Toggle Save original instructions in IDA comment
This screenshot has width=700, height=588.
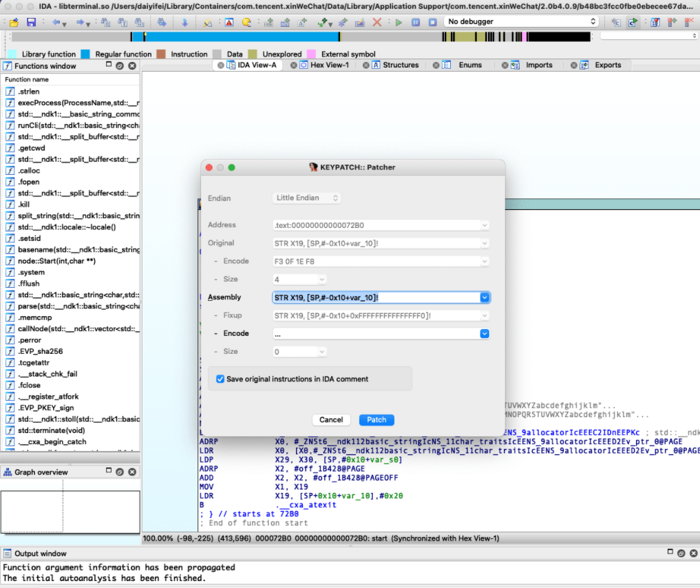click(x=220, y=379)
